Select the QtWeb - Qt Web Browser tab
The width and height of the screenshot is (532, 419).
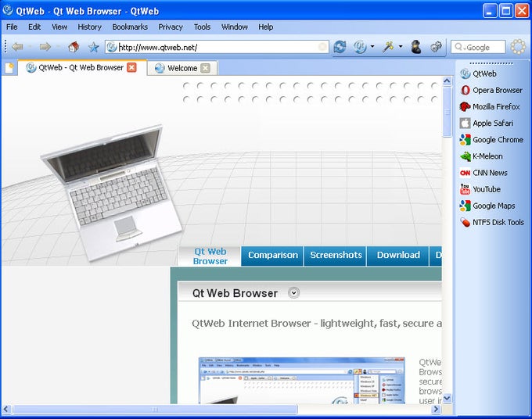[x=82, y=67]
